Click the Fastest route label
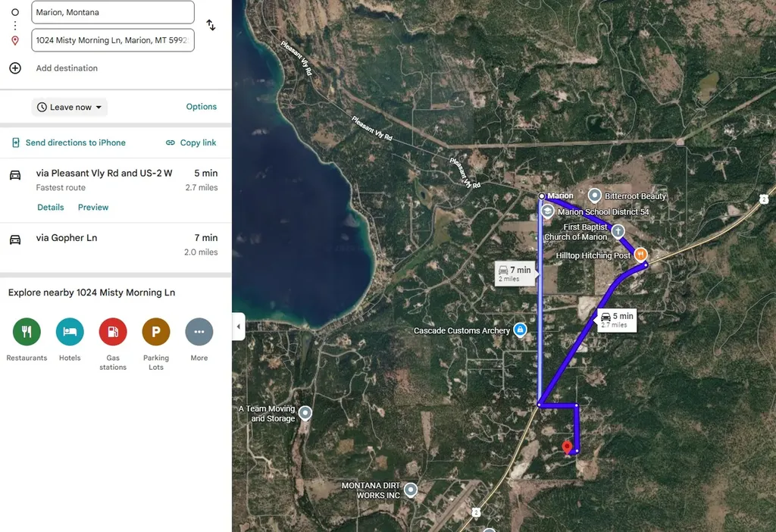Viewport: 776px width, 532px height. pyautogui.click(x=61, y=187)
